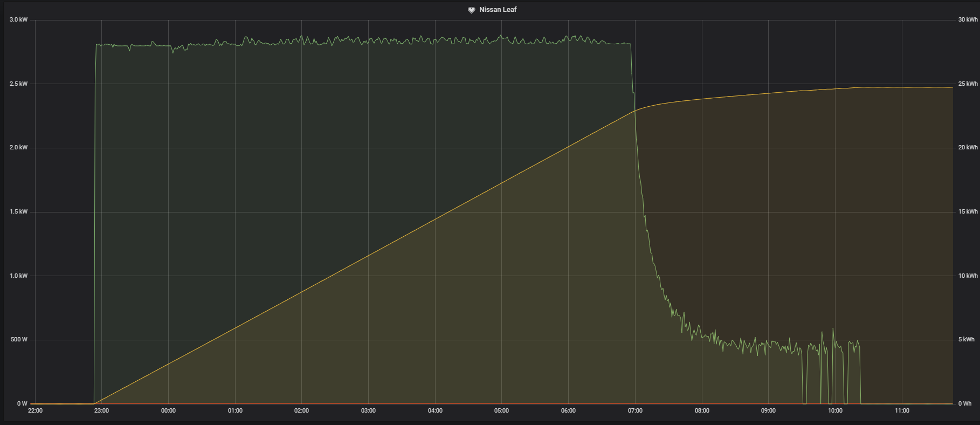Screen dimensions: 980x425
Task: Open the Nissan Leaf panel title menu
Action: [x=498, y=10]
